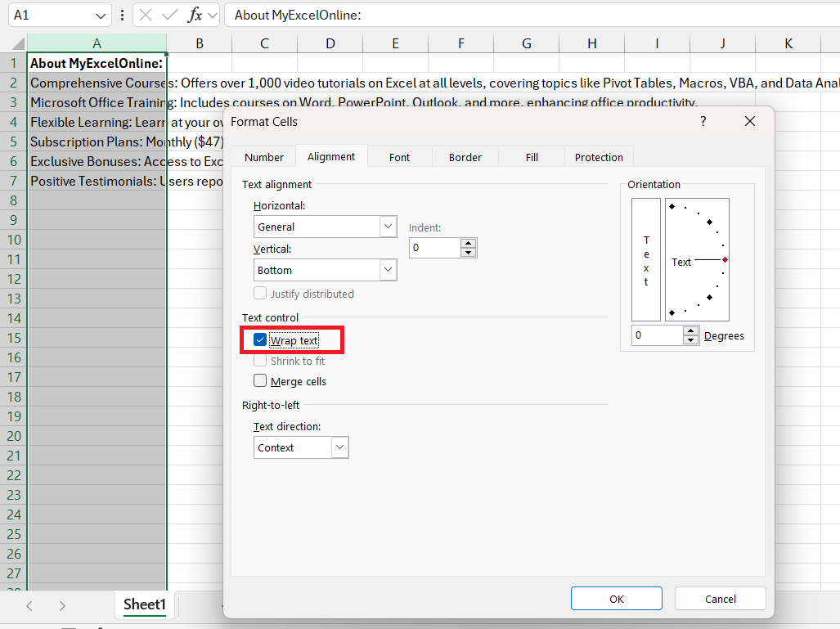Decrease the orientation Degrees value
840x629 pixels.
691,340
